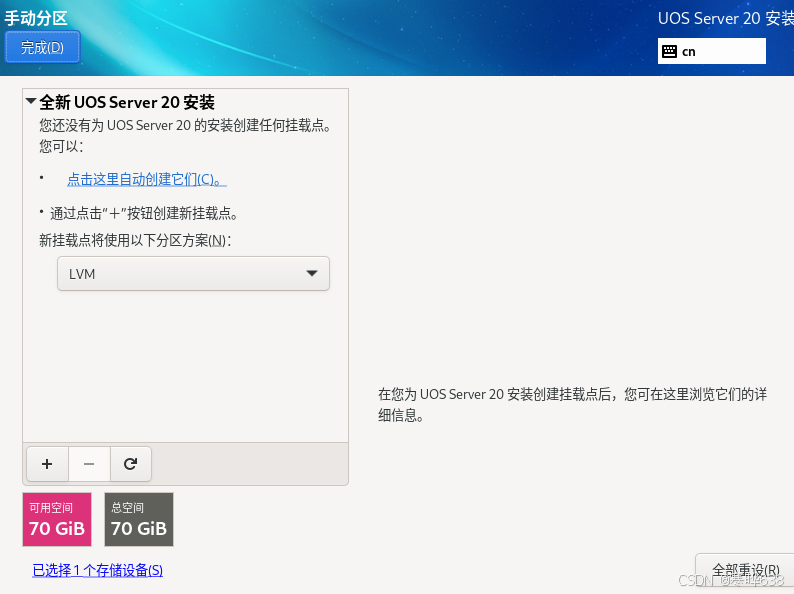Click the 新挂载点将使用以下分区方案(N) label
Image resolution: width=794 pixels, height=594 pixels.
pyautogui.click(x=135, y=240)
